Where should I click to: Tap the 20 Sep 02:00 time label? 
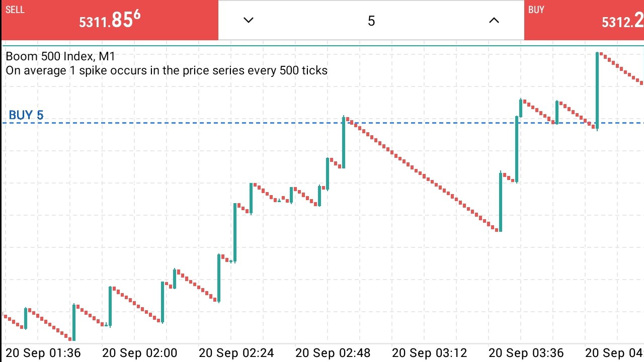point(139,353)
